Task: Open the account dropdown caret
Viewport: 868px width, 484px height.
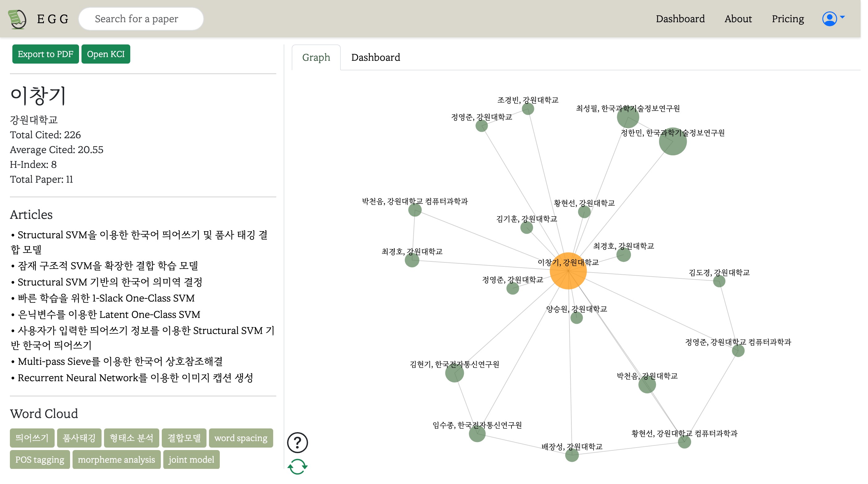Action: point(843,17)
